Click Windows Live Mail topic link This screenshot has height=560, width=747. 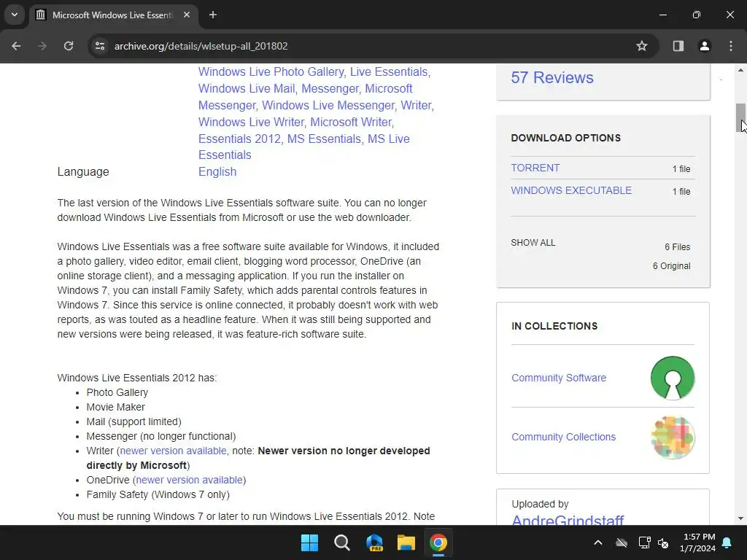click(x=247, y=88)
